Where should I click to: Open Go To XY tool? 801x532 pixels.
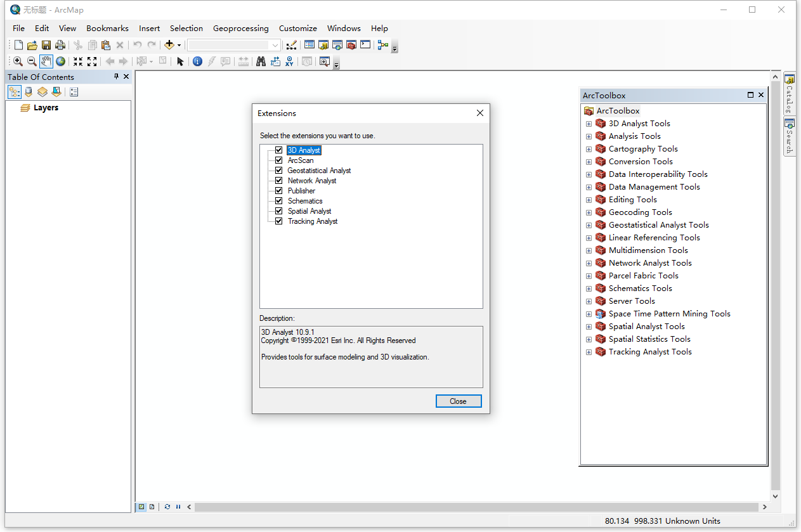pos(289,62)
